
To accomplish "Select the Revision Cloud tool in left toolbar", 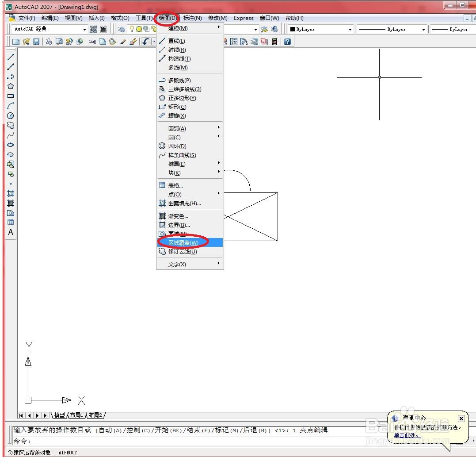I will click(x=11, y=125).
